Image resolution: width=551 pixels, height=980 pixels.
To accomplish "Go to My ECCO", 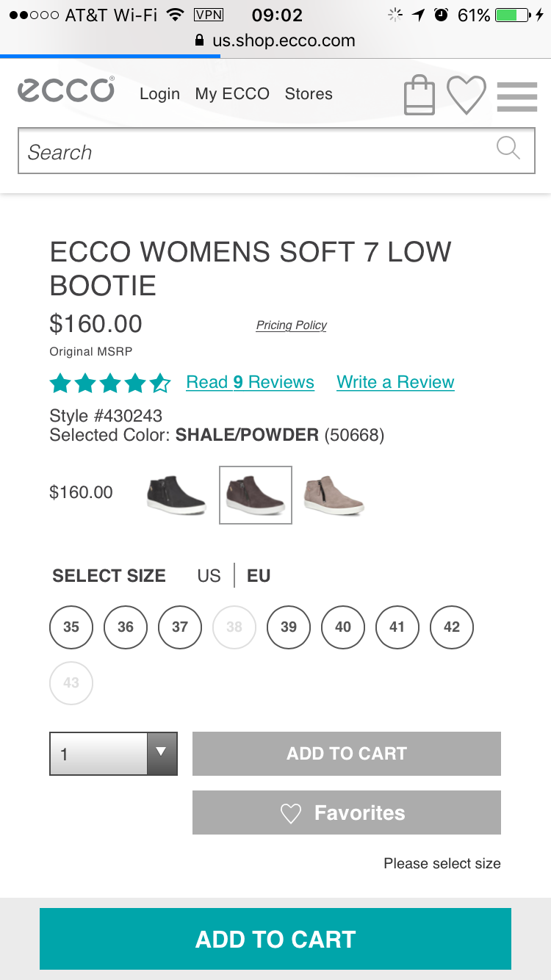I will click(x=232, y=94).
